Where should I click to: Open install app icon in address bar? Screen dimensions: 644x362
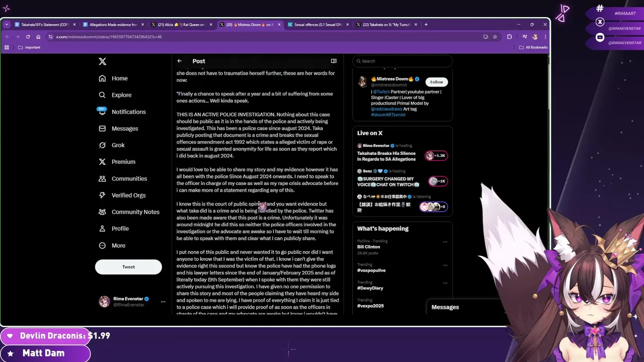pos(485,37)
